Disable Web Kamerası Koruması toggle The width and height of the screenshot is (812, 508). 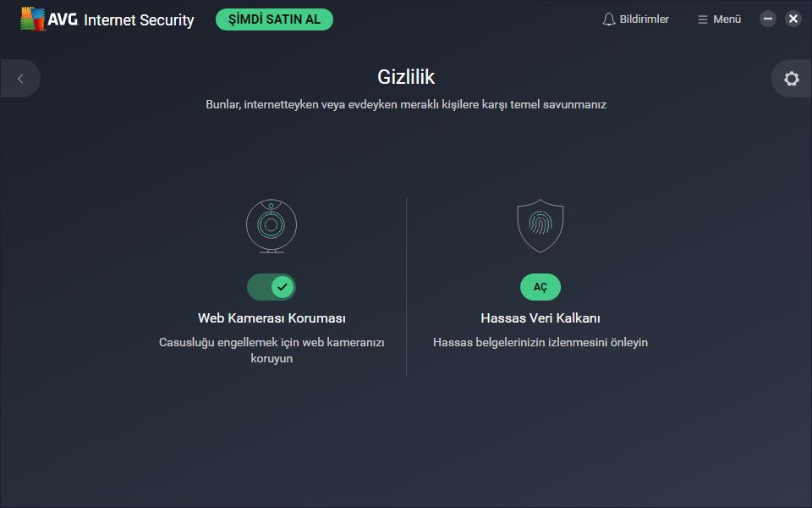[272, 287]
